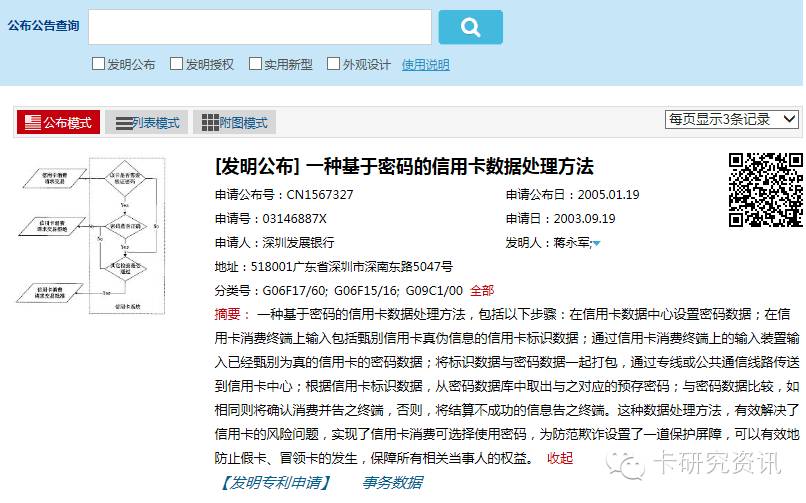Screen dimensions: 806x503
Task: Open the patent flowchart thumbnail
Action: [x=91, y=235]
